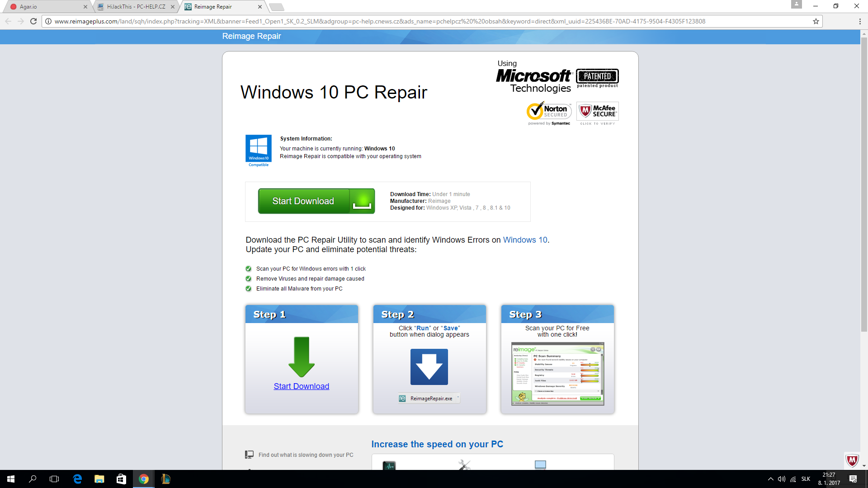Open Windows Start menu

(11, 479)
